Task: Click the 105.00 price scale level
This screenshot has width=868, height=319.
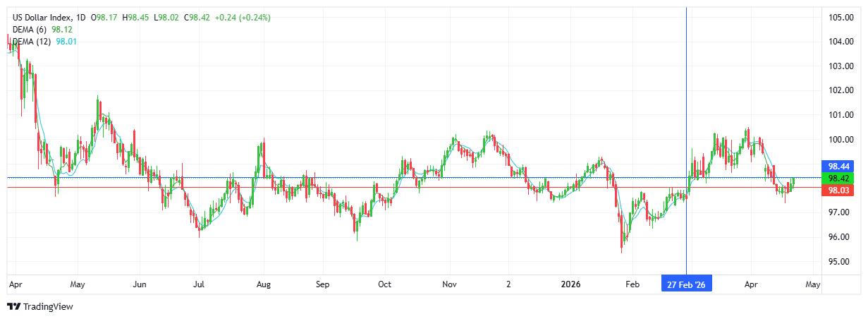Action: (x=841, y=18)
